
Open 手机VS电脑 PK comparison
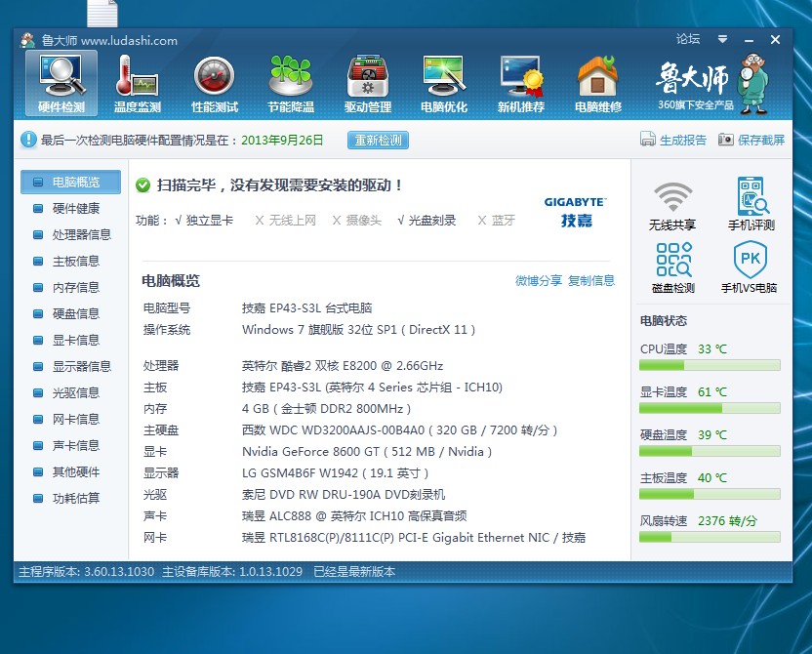coord(750,267)
